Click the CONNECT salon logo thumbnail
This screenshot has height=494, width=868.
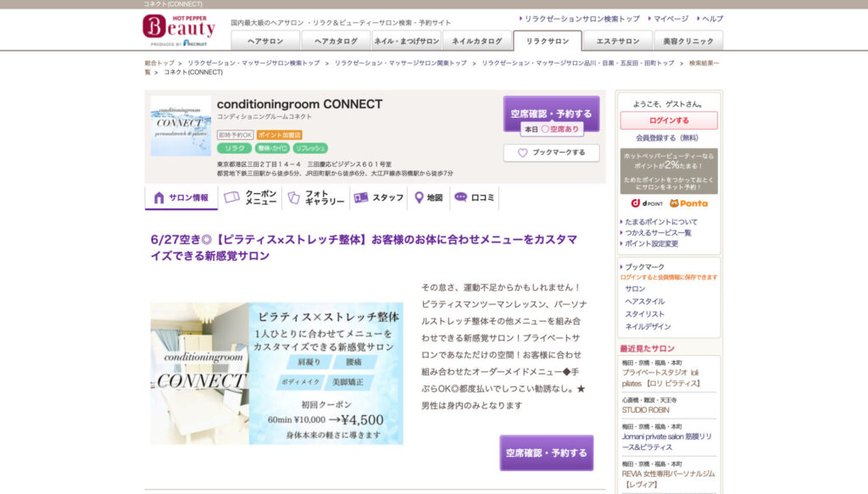tap(181, 126)
